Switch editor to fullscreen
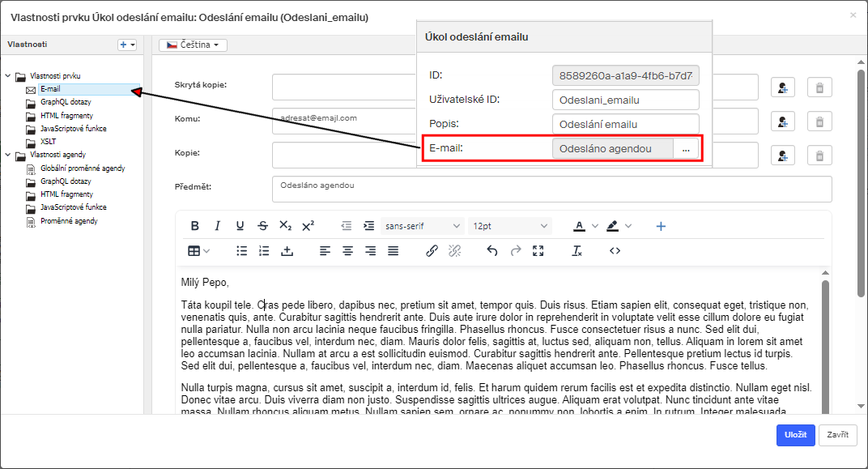This screenshot has width=868, height=469. [538, 251]
